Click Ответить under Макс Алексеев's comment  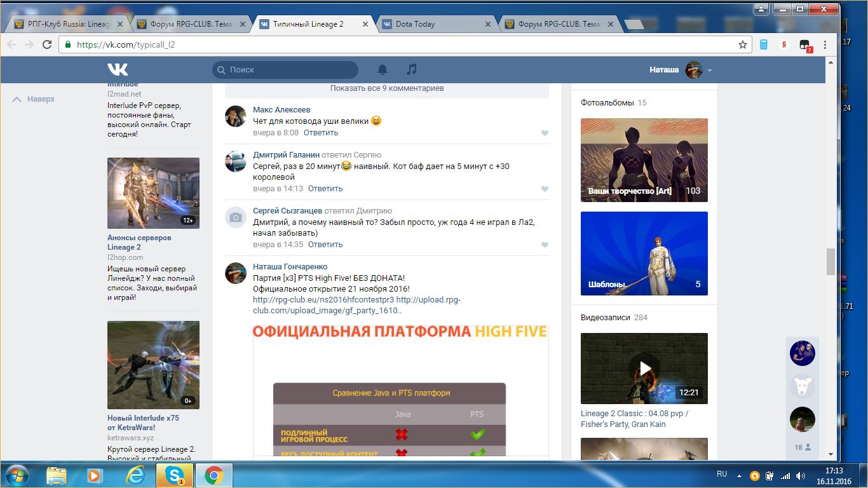(x=321, y=133)
